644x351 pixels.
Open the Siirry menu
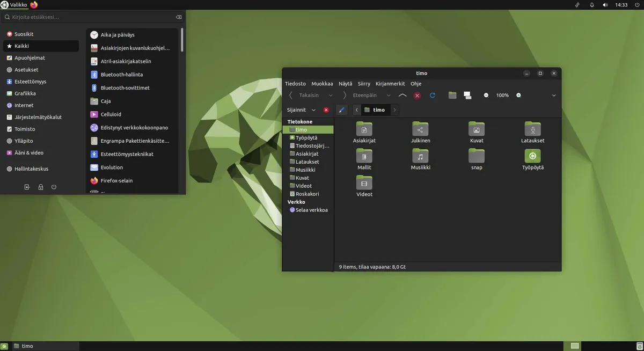pyautogui.click(x=363, y=83)
